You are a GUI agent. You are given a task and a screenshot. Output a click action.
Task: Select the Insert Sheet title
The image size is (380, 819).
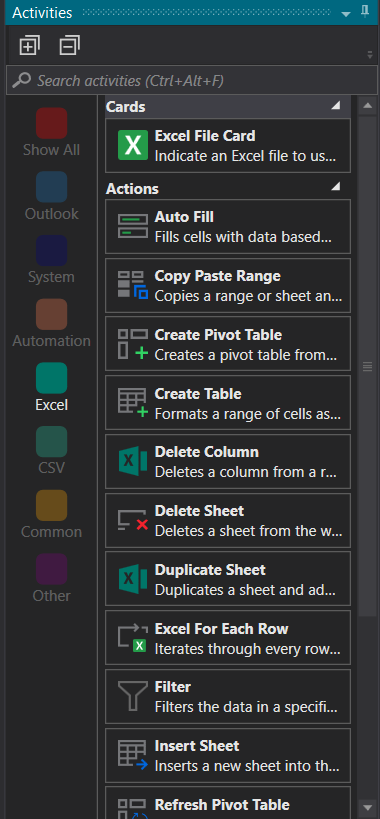[197, 746]
